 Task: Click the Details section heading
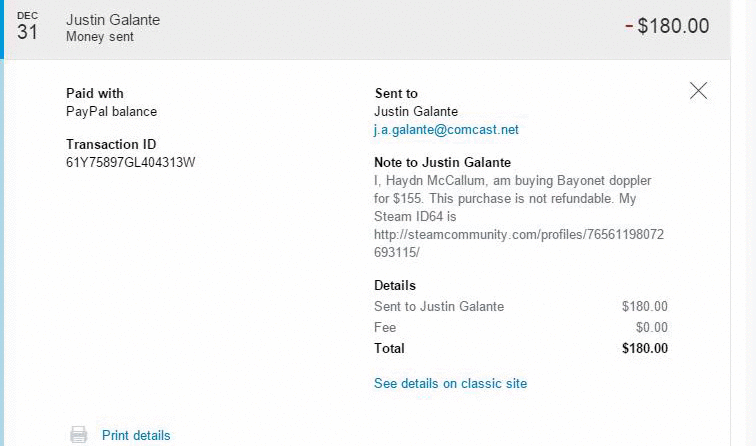coord(394,285)
